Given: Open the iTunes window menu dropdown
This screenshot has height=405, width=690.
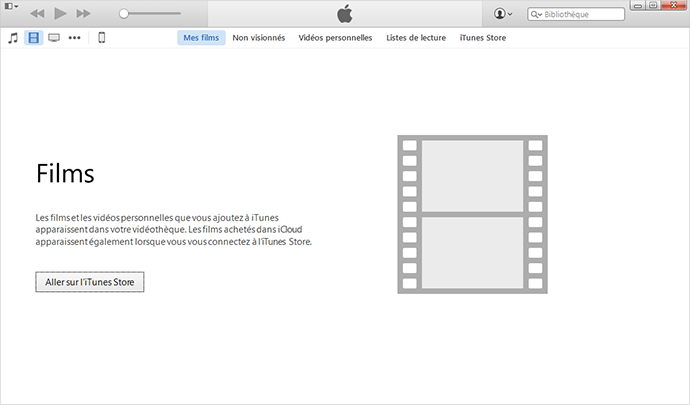Looking at the screenshot, I should point(11,6).
